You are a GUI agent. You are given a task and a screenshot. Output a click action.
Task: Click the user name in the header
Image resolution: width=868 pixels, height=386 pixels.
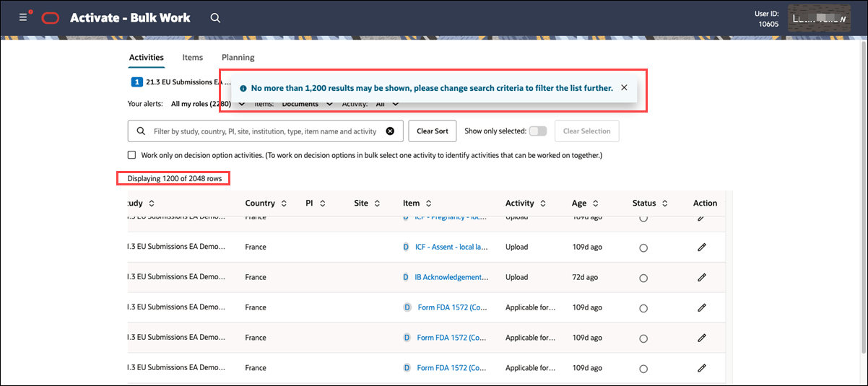tap(818, 19)
